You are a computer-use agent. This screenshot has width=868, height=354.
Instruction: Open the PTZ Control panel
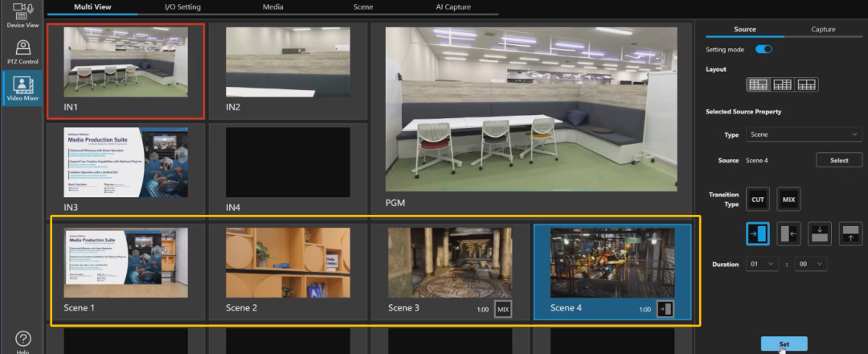(x=23, y=52)
